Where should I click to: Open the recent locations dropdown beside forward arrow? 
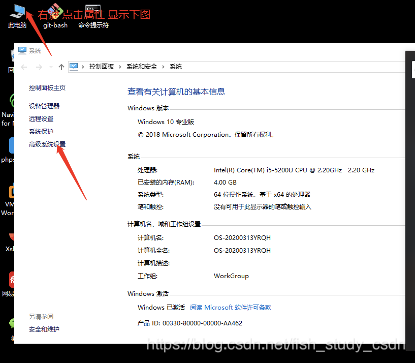click(51, 67)
